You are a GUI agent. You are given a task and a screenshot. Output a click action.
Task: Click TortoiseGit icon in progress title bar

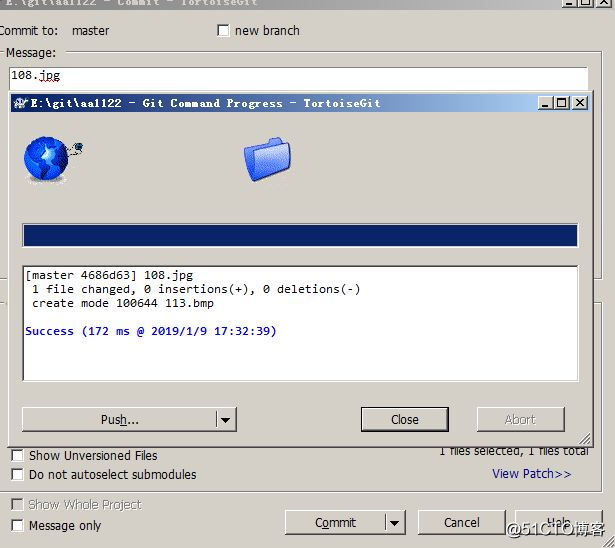[21, 103]
